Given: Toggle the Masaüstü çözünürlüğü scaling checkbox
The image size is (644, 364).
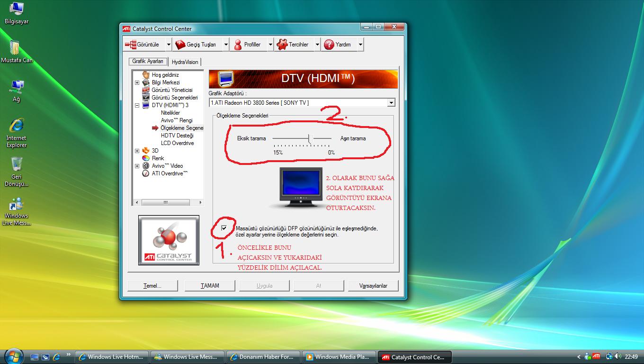Looking at the screenshot, I should click(x=224, y=228).
